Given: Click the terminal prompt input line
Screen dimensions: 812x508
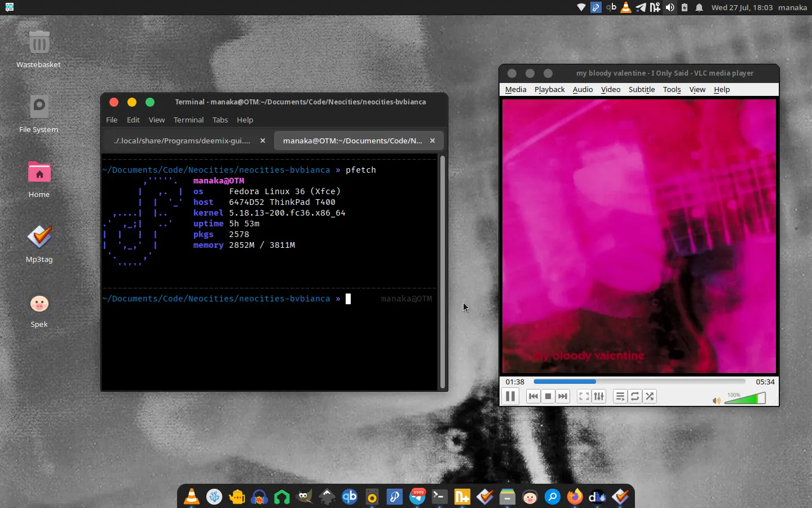Looking at the screenshot, I should pos(270,299).
